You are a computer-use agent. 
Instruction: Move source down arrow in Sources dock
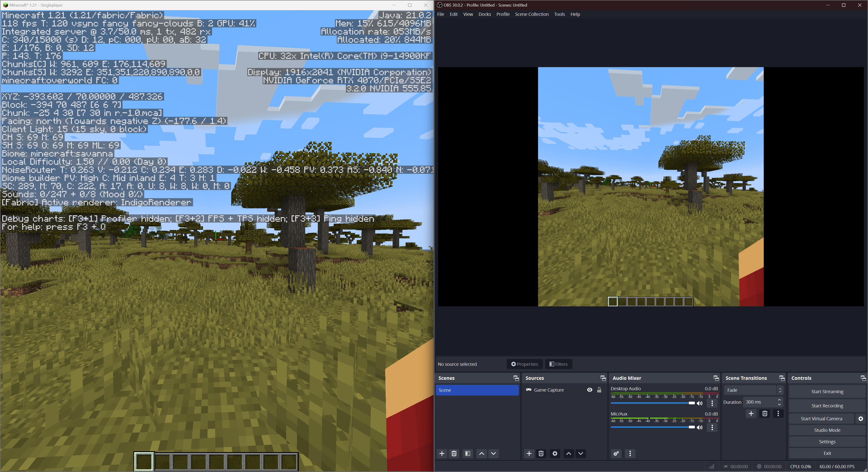coord(580,453)
